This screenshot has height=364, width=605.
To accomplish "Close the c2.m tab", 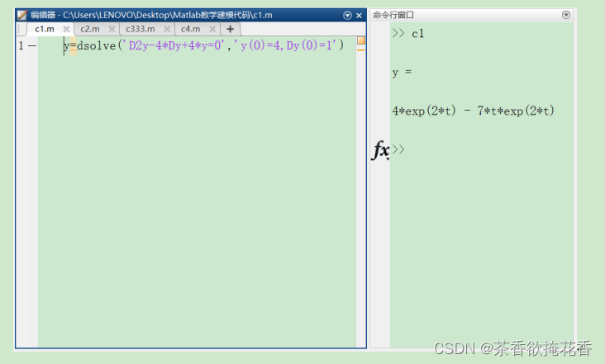I will [112, 29].
